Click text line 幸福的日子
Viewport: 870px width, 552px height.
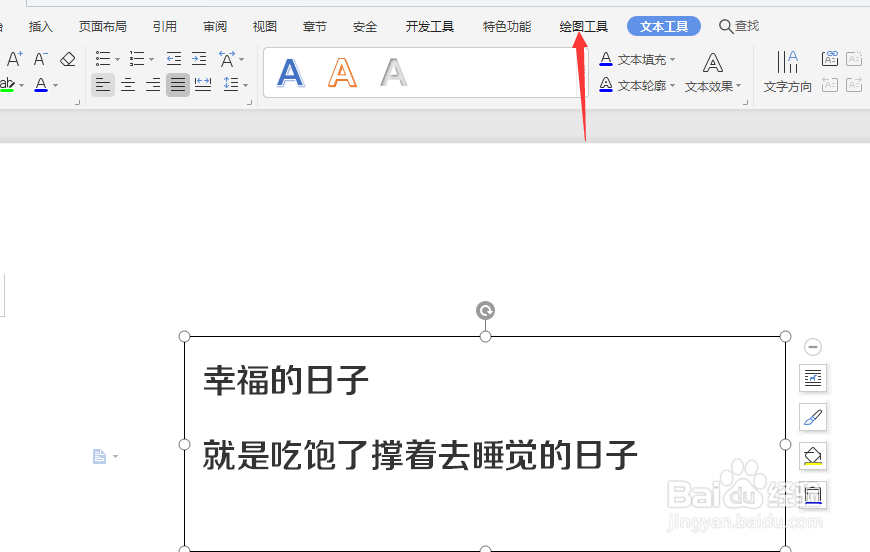(x=286, y=381)
